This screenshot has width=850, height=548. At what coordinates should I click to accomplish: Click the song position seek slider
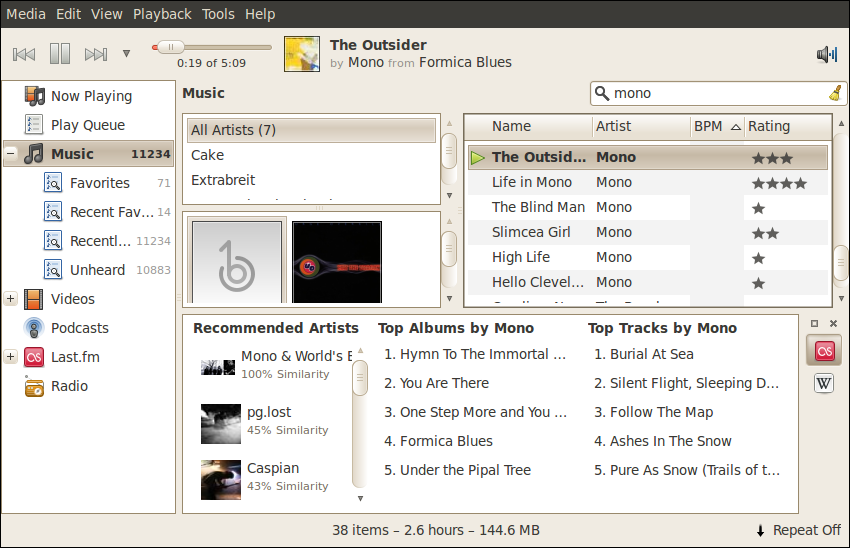pyautogui.click(x=212, y=47)
